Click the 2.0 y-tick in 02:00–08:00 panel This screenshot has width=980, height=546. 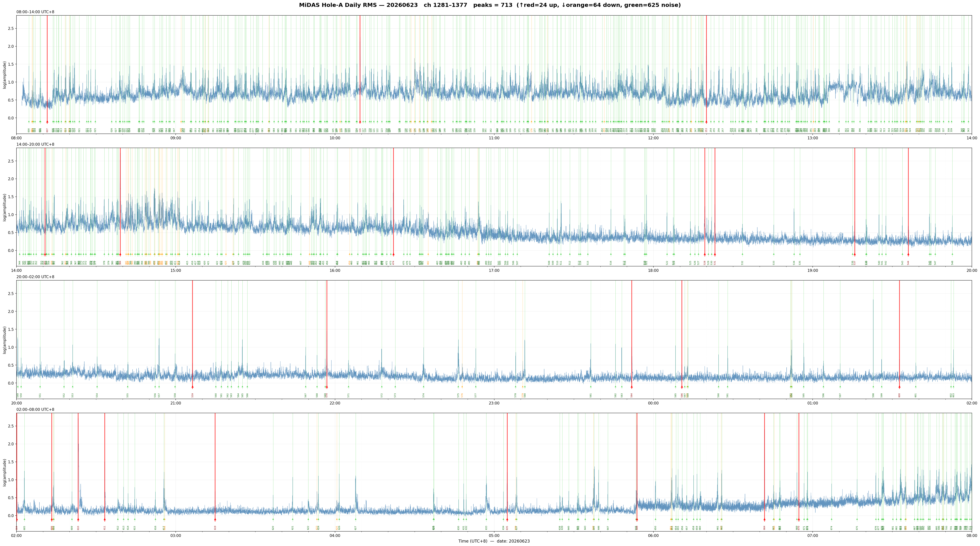click(11, 444)
